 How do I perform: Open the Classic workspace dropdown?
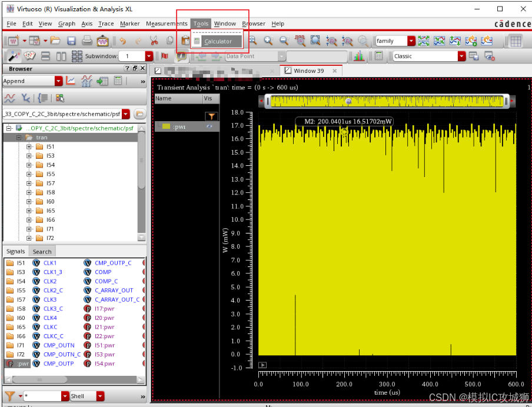(x=461, y=56)
